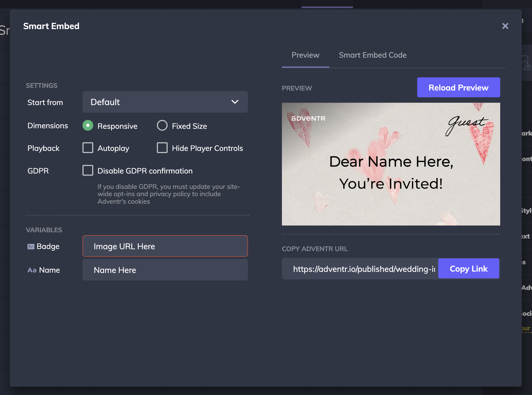Click the Adventr logo in preview
The height and width of the screenshot is (395, 532).
pyautogui.click(x=308, y=119)
